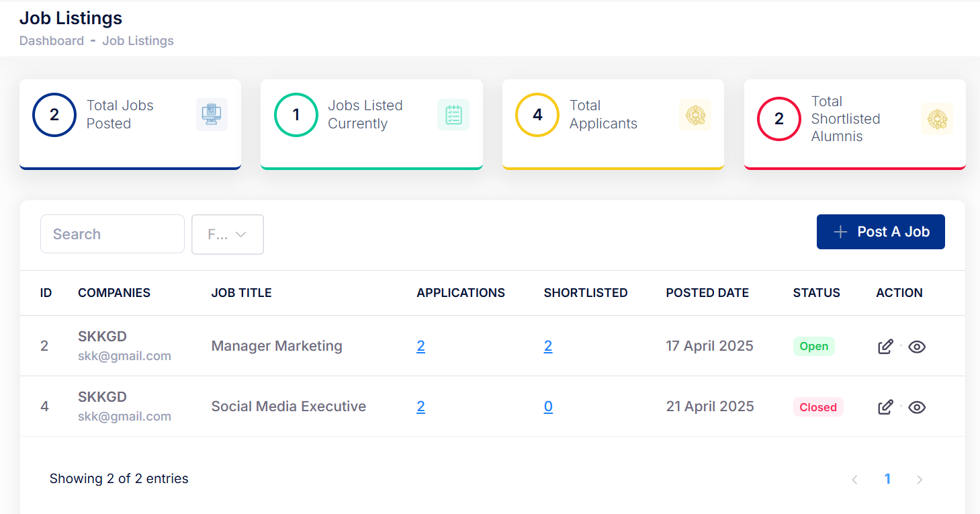
Task: Open the filter dropdown beside Search
Action: [228, 234]
